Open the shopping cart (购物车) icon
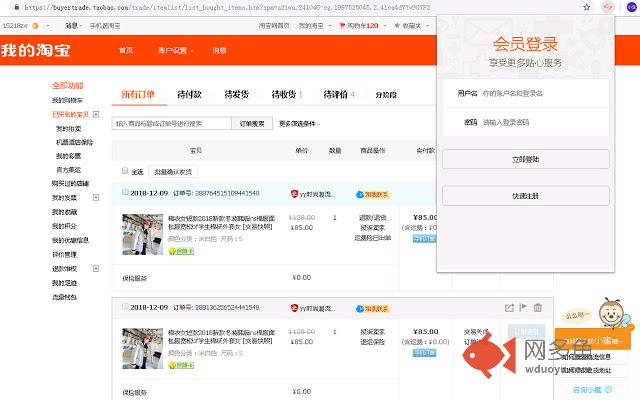Viewport: 640px width, 400px height. tap(342, 26)
